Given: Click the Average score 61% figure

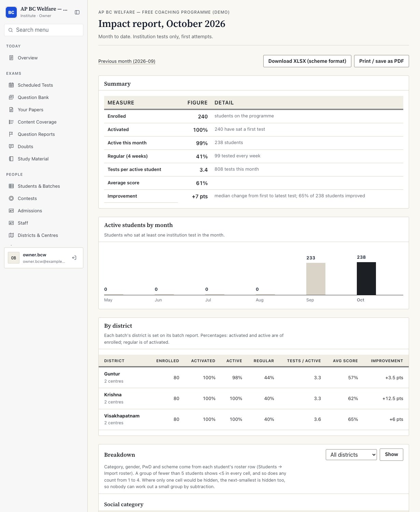Looking at the screenshot, I should click(202, 183).
